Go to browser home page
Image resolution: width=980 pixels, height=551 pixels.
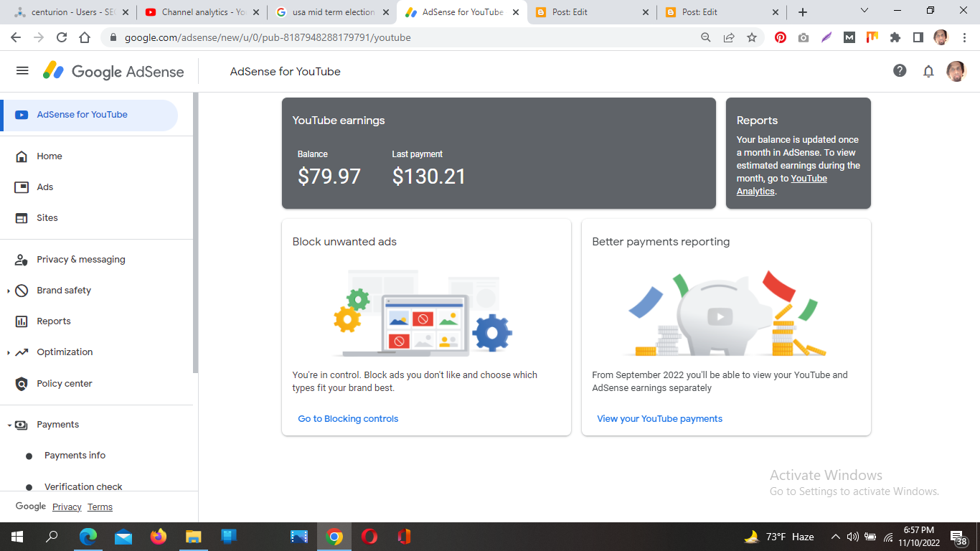[x=85, y=37]
